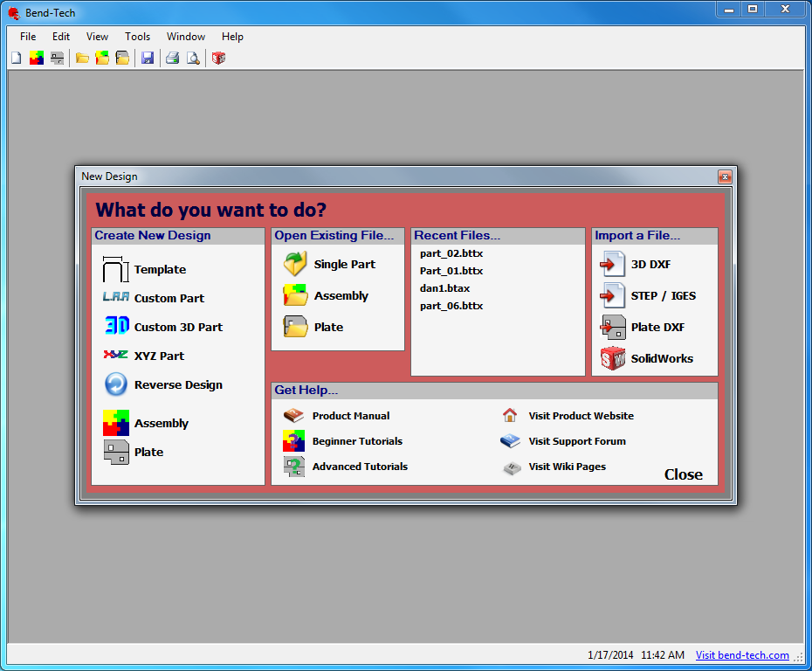Image resolution: width=812 pixels, height=671 pixels.
Task: Open the View menu
Action: [x=97, y=37]
